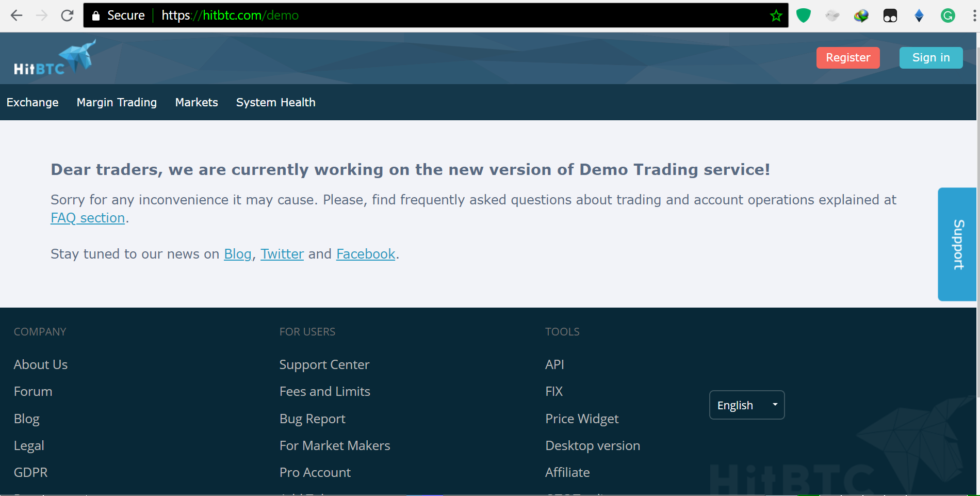Click the Sign in button
This screenshot has height=496, width=980.
click(x=931, y=58)
